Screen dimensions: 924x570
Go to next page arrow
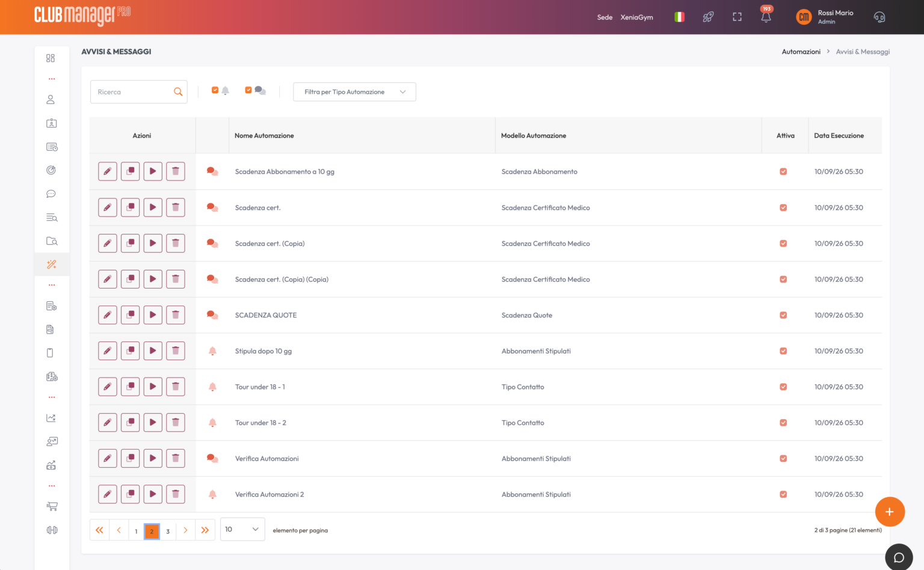(185, 530)
